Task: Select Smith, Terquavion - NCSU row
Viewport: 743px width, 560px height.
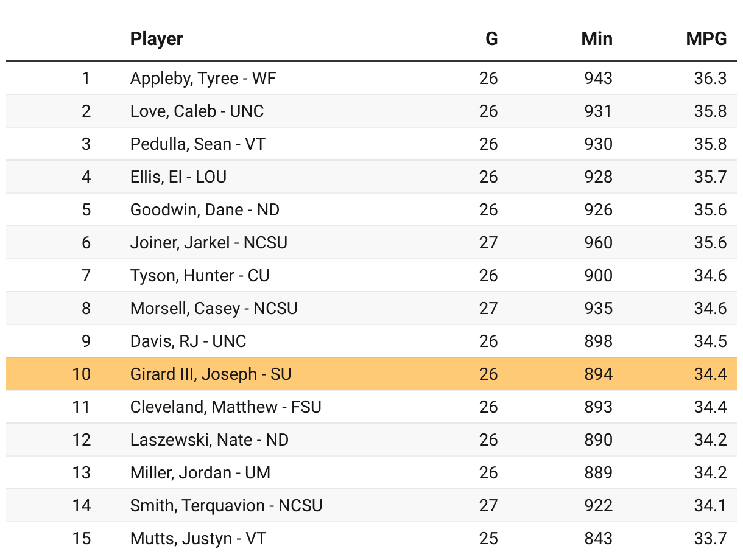Action: (226, 506)
